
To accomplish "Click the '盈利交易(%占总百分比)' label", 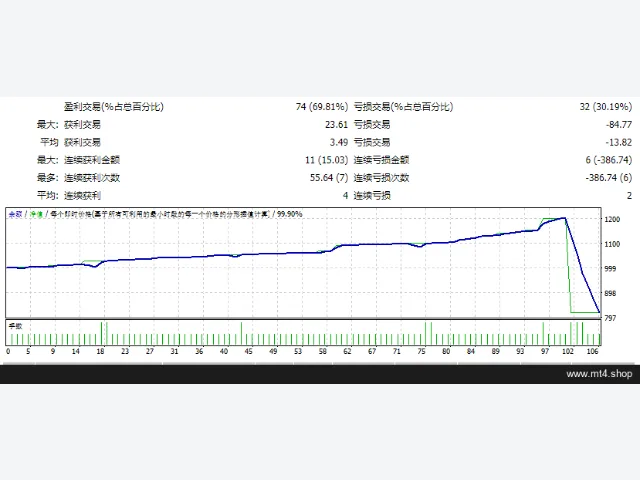I will coord(114,107).
